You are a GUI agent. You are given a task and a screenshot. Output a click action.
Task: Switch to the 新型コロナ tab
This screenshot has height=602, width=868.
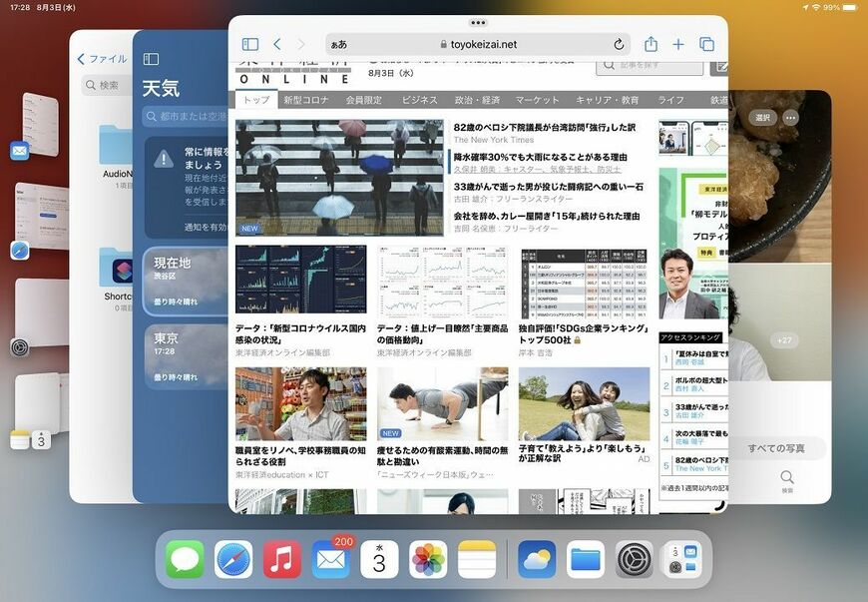(x=305, y=99)
